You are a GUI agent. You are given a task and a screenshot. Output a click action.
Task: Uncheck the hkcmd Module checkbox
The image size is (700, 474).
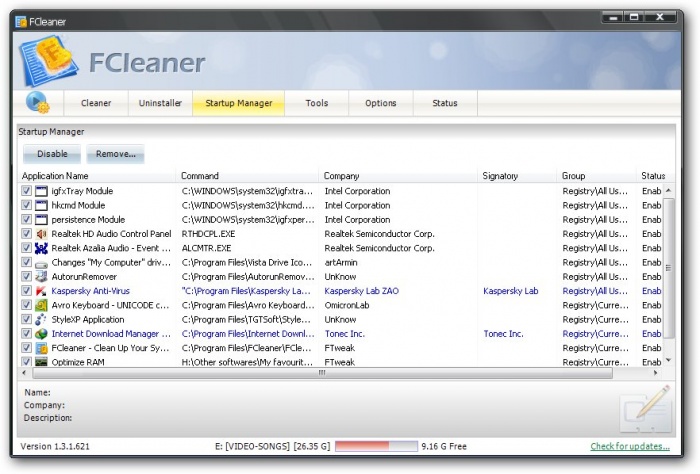(26, 205)
